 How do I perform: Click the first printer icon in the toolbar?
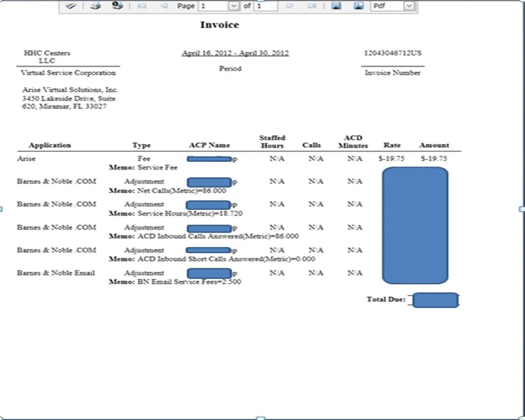click(95, 6)
